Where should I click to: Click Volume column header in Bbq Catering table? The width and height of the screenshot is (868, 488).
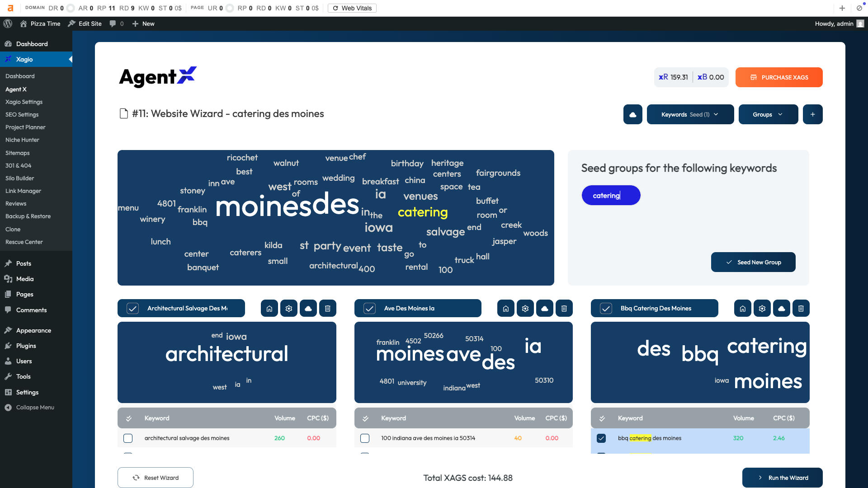pos(743,418)
